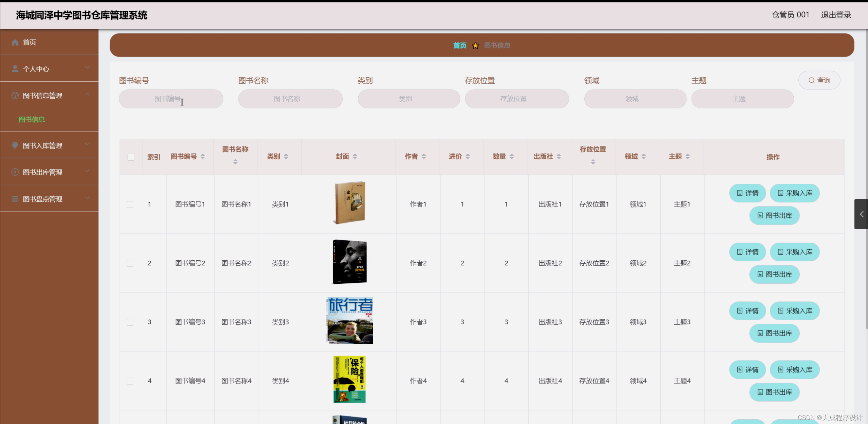Click the list icon beside 图书盘点管理
Screen dimensions: 868x424
[15, 199]
